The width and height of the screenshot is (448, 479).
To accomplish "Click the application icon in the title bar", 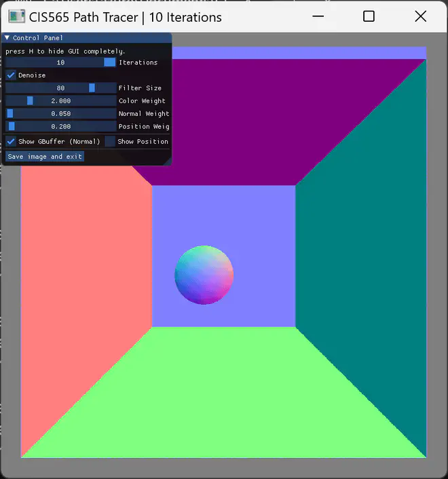I will (17, 16).
